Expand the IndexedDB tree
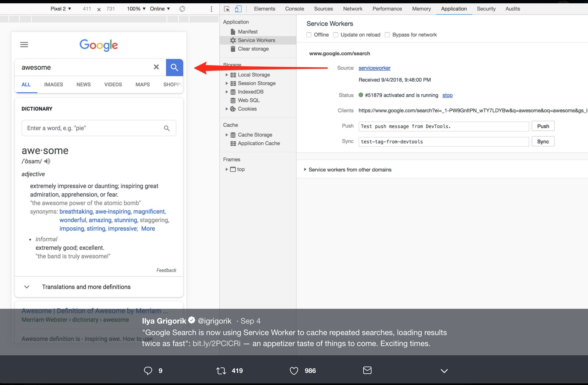This screenshot has height=385, width=588. (227, 92)
